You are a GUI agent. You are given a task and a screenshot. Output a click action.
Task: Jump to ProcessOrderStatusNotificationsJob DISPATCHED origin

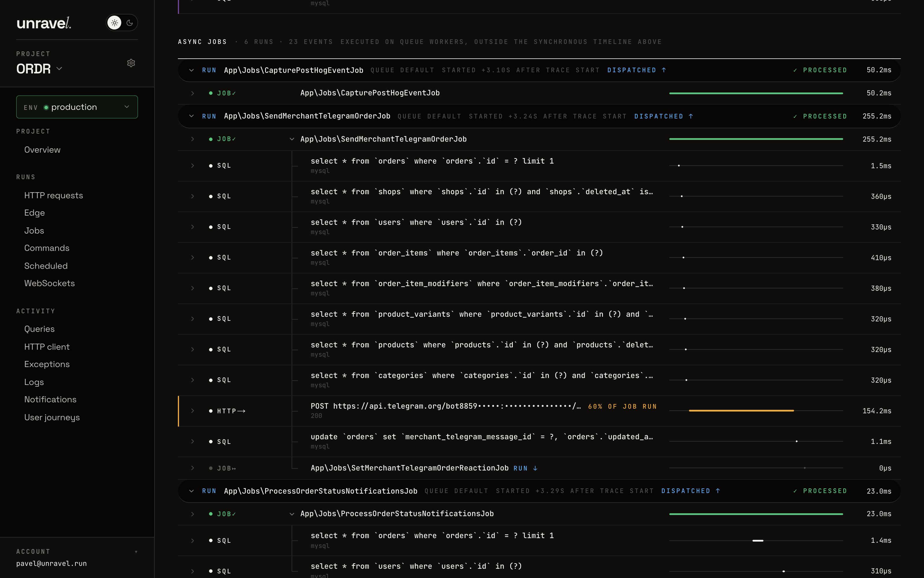point(691,491)
